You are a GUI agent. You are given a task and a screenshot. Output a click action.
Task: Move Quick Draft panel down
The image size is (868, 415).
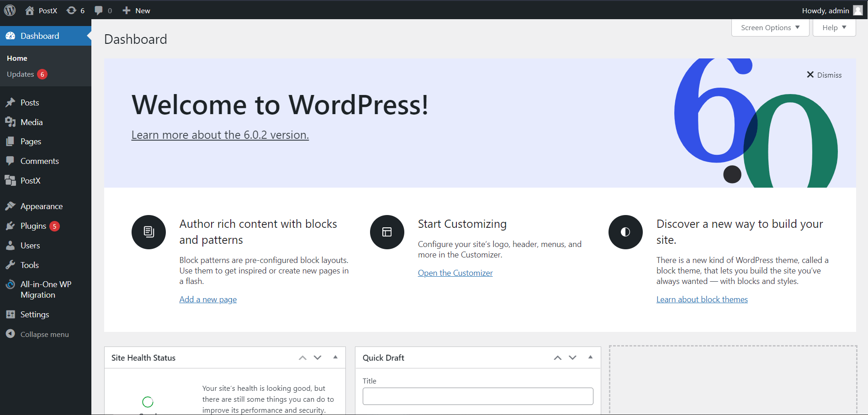(572, 357)
